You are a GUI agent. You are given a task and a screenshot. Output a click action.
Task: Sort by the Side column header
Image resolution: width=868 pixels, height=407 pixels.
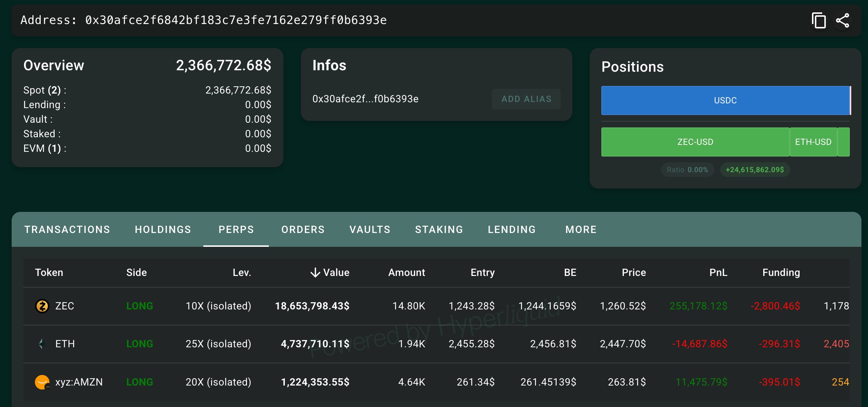pyautogui.click(x=136, y=273)
